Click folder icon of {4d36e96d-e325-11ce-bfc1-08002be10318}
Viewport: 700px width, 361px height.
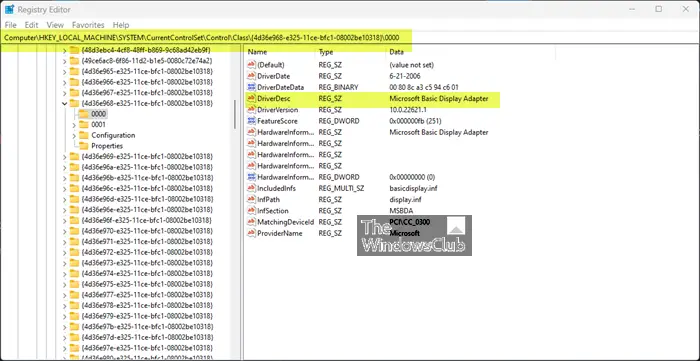74,199
